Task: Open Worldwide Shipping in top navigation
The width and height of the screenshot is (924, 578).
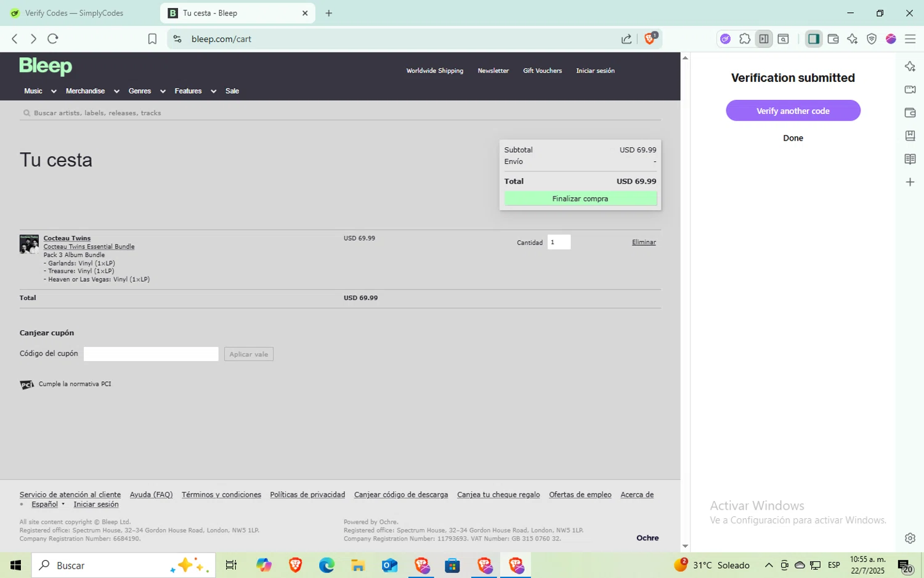Action: coord(435,71)
